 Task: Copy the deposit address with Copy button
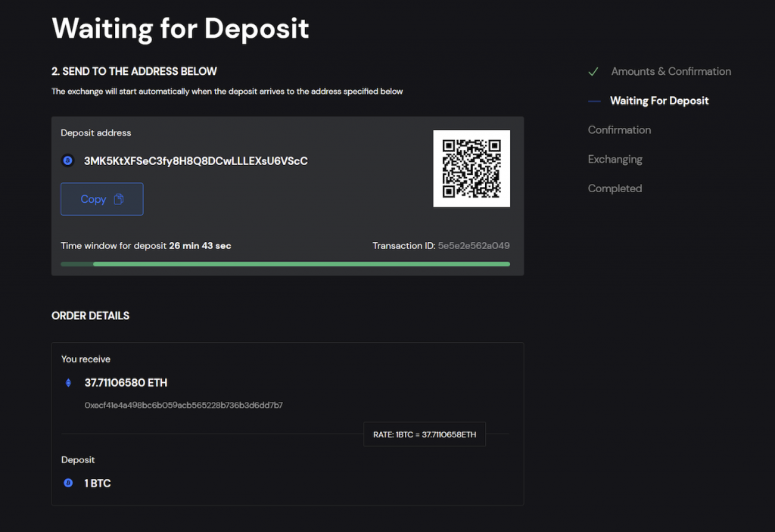point(102,199)
